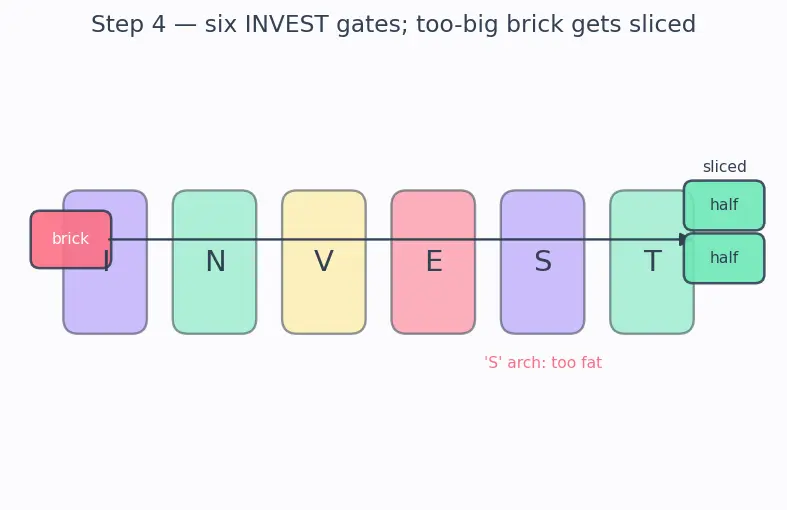Click the word brick inside red box
Viewport: 787px width, 510px height.
[70, 238]
